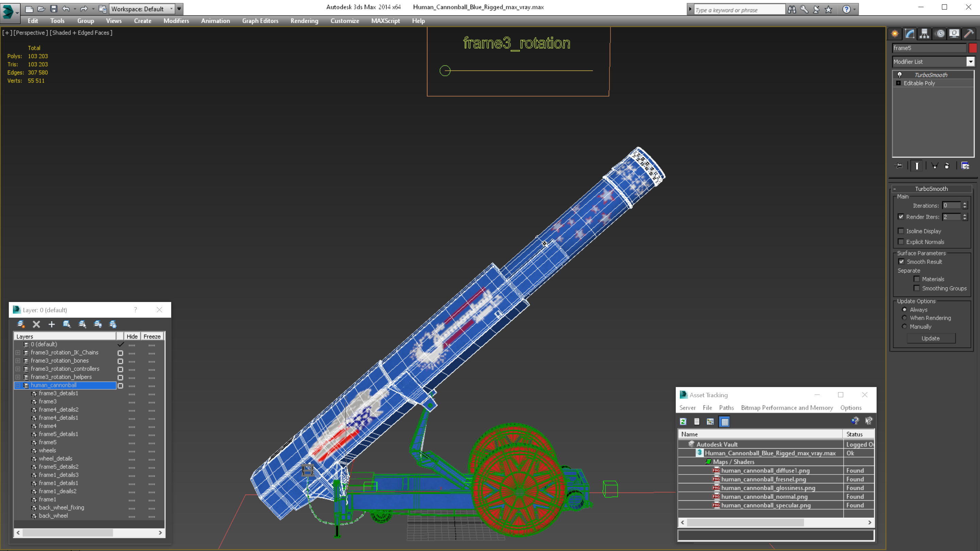Open the Graph Editors menu

[x=260, y=21]
